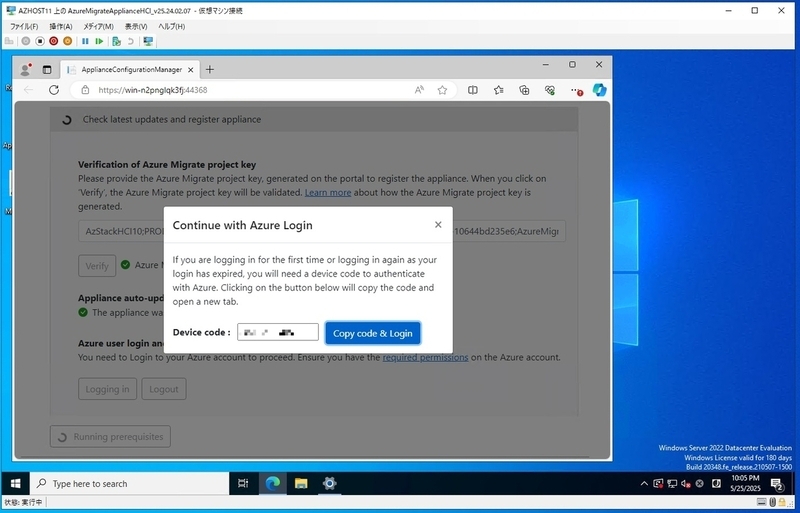Click the Edge icon on taskbar
The width and height of the screenshot is (800, 513).
(273, 483)
